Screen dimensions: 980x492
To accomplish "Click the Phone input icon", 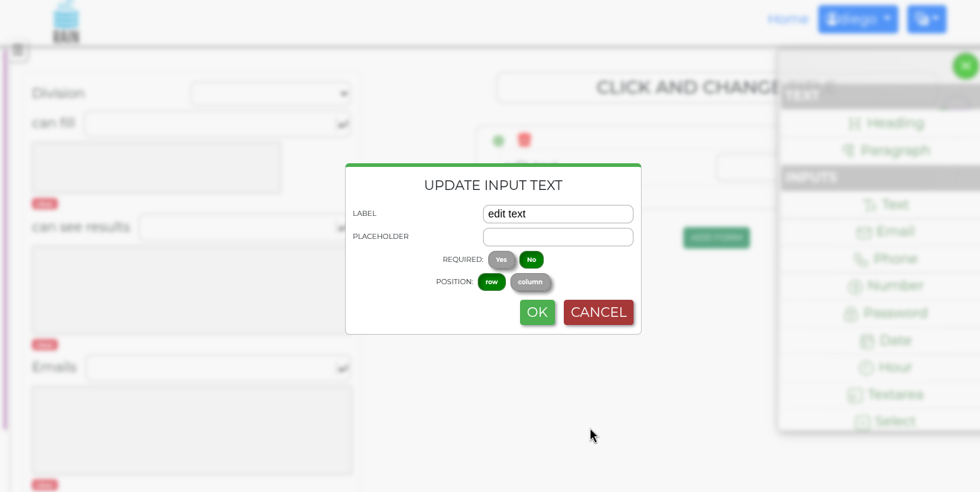I will [x=861, y=260].
